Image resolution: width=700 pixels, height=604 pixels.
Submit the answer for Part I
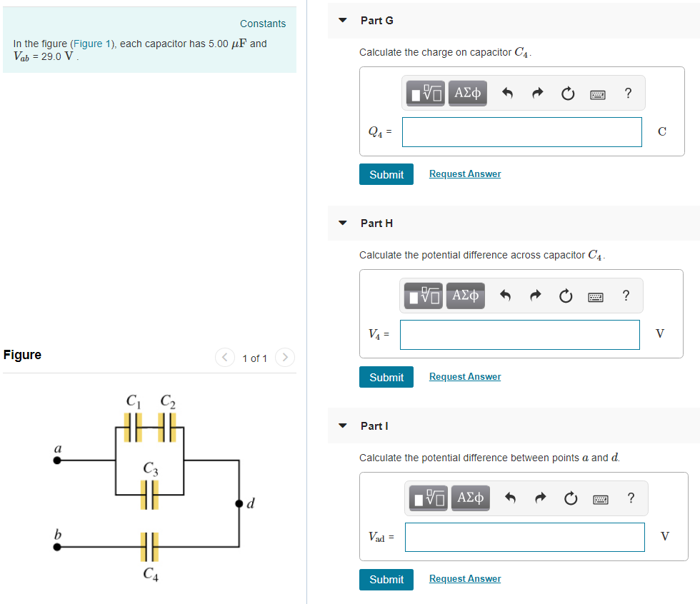pos(386,579)
